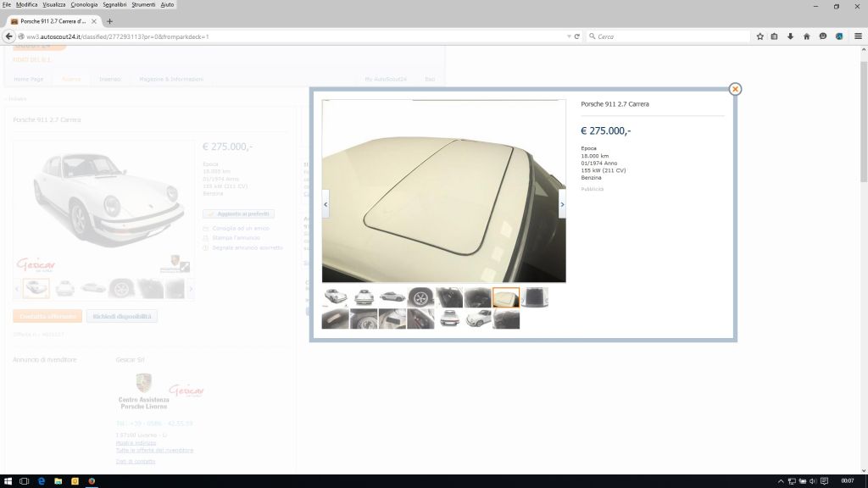Open the Cronologia menu
This screenshot has height=488, width=868.
pyautogui.click(x=84, y=4)
